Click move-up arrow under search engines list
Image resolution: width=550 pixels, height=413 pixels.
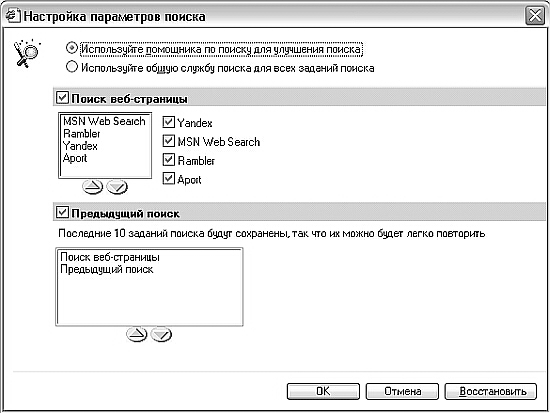pos(93,187)
